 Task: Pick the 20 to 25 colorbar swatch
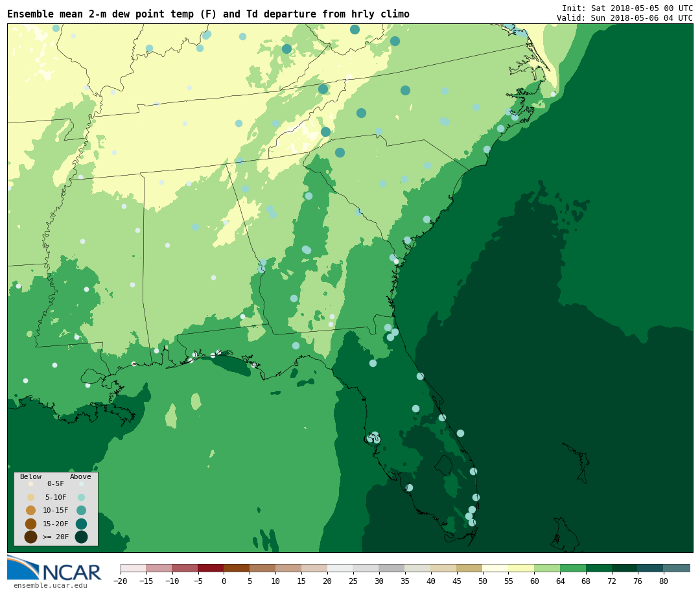click(x=340, y=568)
